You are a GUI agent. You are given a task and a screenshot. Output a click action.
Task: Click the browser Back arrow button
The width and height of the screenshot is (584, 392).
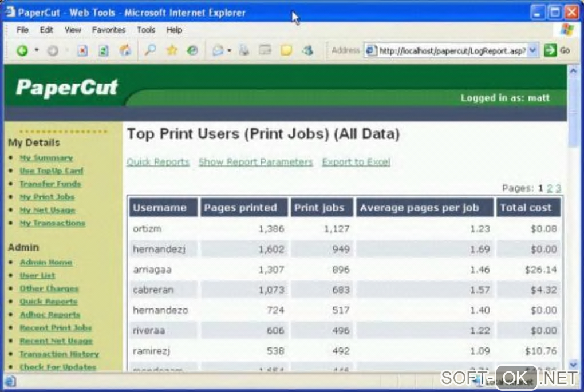click(22, 50)
